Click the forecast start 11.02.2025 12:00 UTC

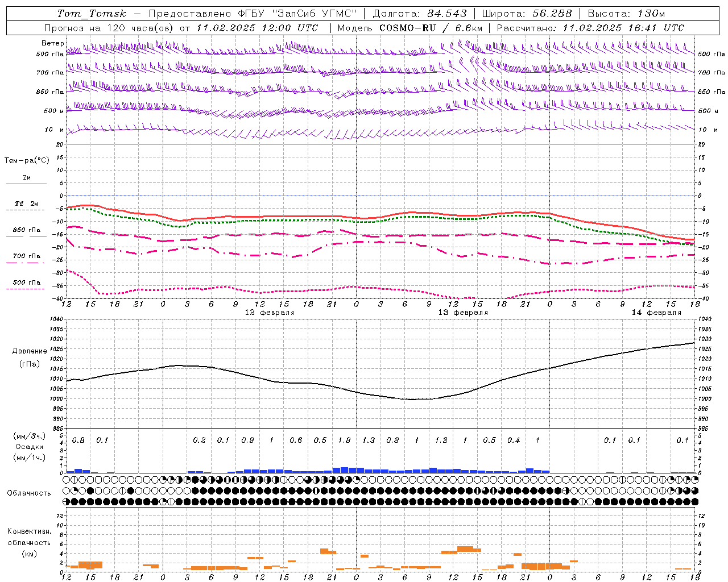click(x=258, y=28)
